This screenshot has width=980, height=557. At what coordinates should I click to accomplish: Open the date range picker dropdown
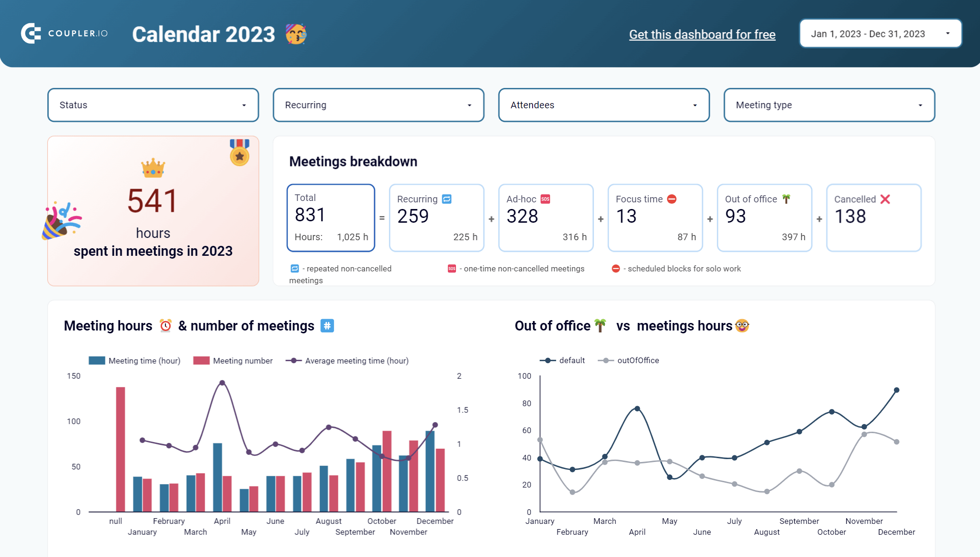pos(880,34)
